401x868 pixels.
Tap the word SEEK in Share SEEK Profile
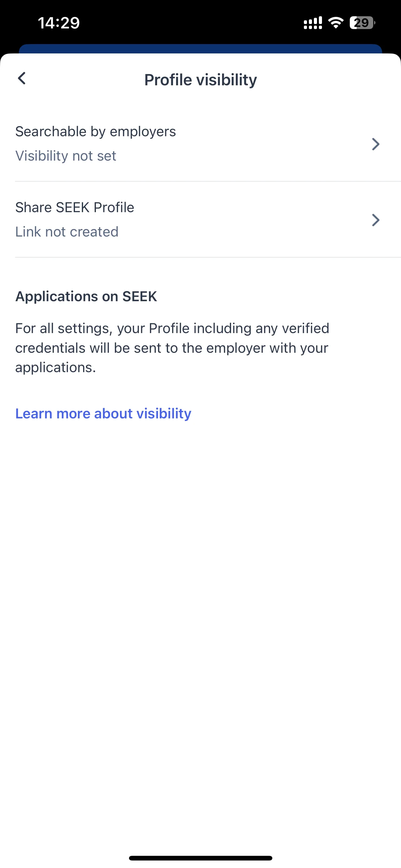click(x=73, y=207)
